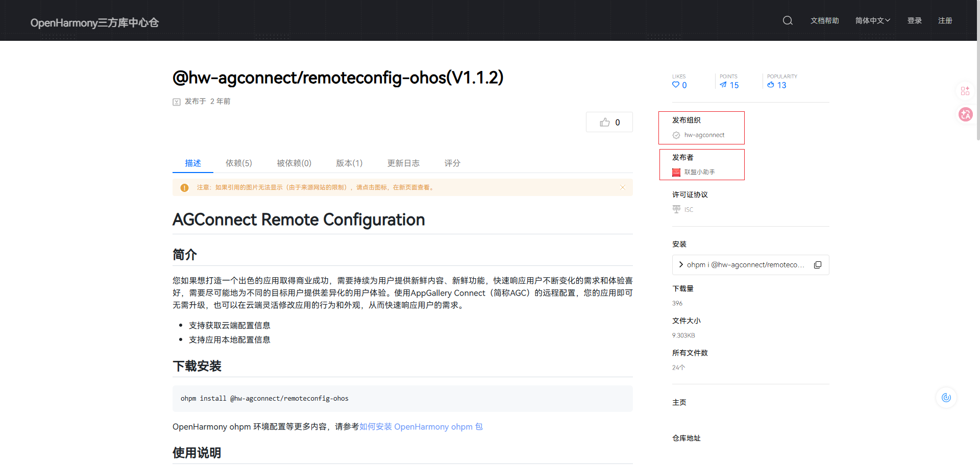Screen dimensions: 980x465
Task: Click the search magnifier icon in header
Action: [x=788, y=20]
